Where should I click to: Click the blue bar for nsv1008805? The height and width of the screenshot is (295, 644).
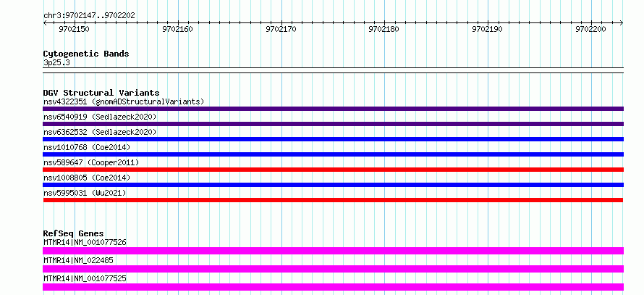(x=333, y=185)
